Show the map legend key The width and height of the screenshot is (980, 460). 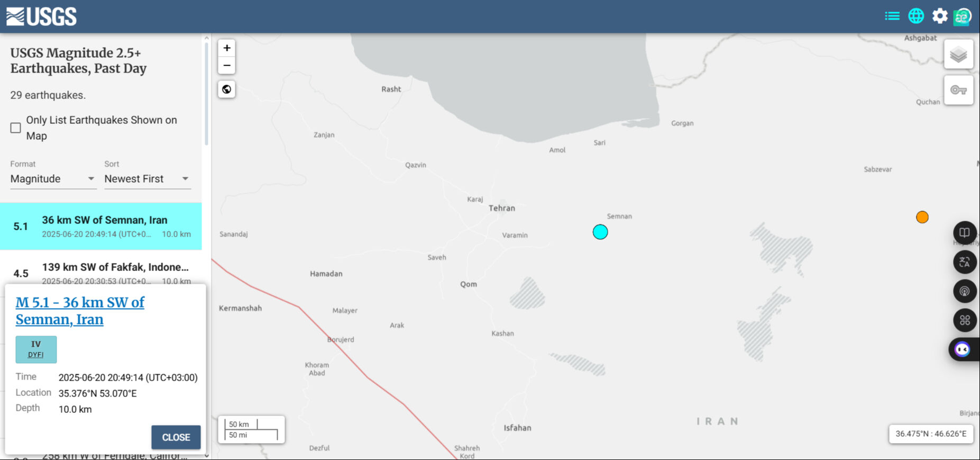click(x=958, y=90)
